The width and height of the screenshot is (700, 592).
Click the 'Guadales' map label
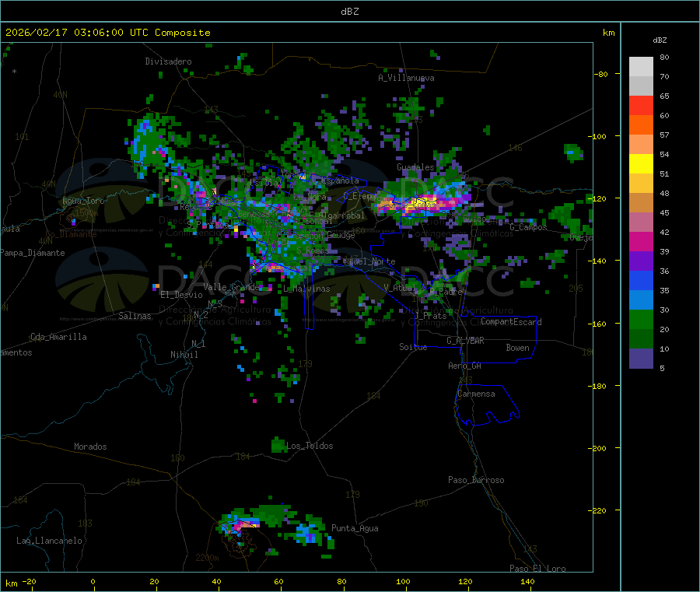coord(415,167)
